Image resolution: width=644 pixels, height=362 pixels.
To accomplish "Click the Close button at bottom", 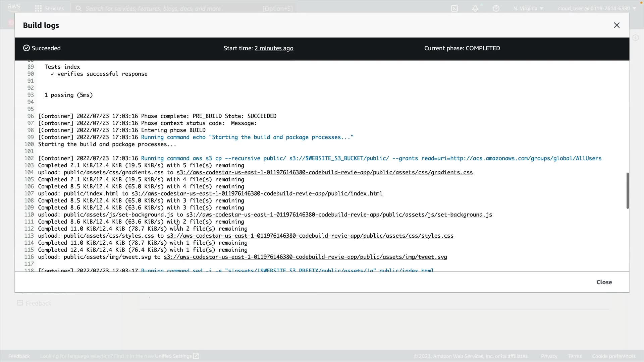I will pyautogui.click(x=604, y=282).
